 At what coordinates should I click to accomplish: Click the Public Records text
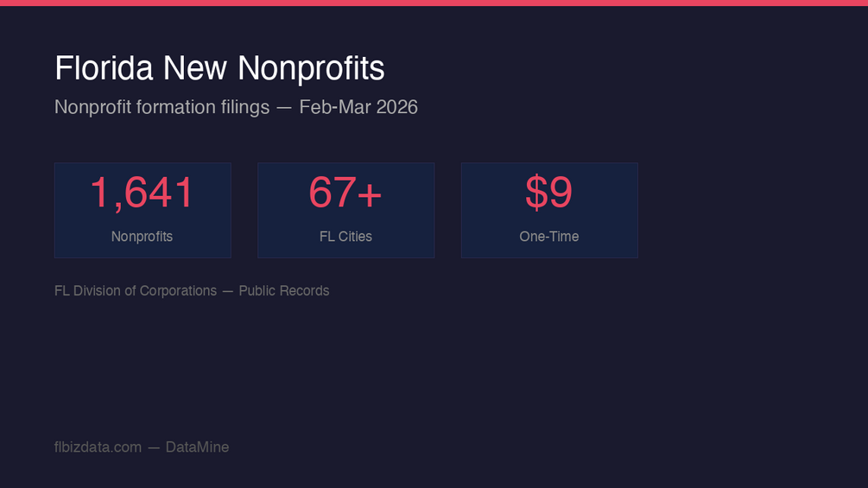(284, 290)
